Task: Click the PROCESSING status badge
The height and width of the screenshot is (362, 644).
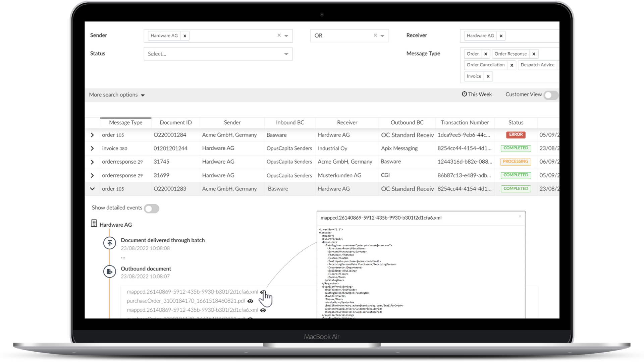Action: (516, 162)
